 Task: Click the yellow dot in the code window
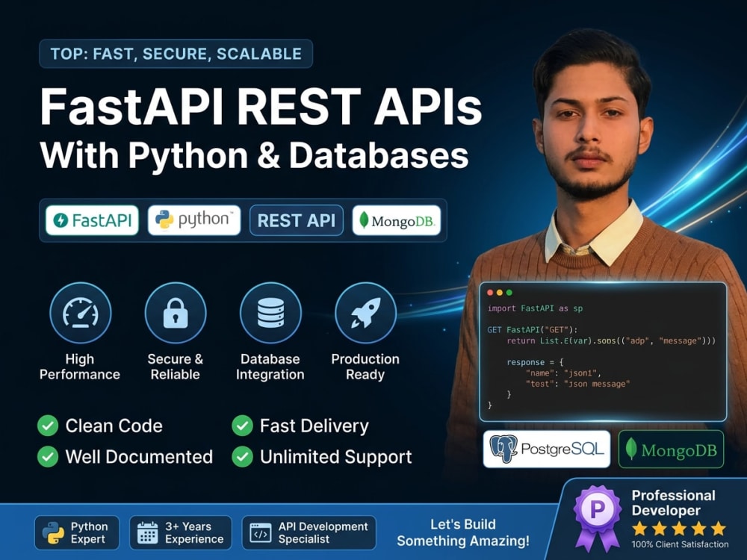point(499,293)
